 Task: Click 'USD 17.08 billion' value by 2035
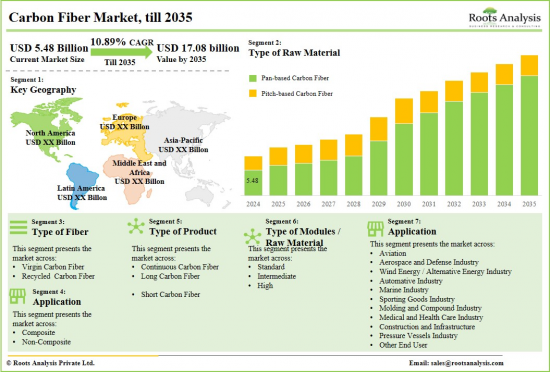pyautogui.click(x=198, y=48)
